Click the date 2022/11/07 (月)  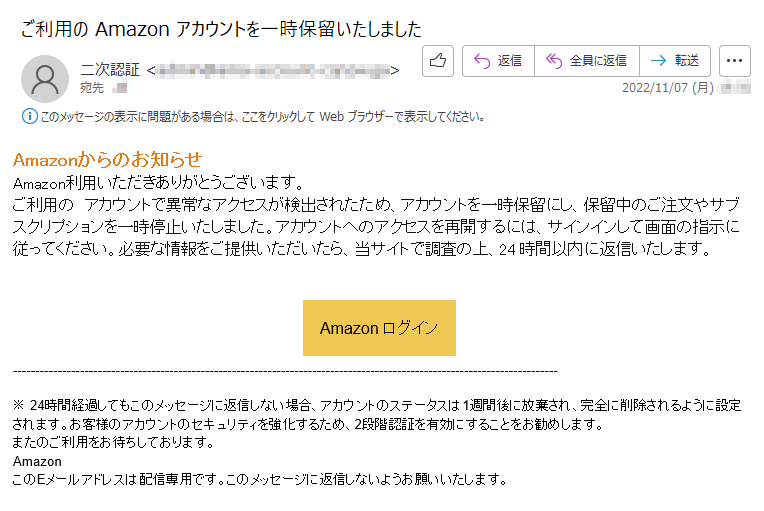coord(668,88)
